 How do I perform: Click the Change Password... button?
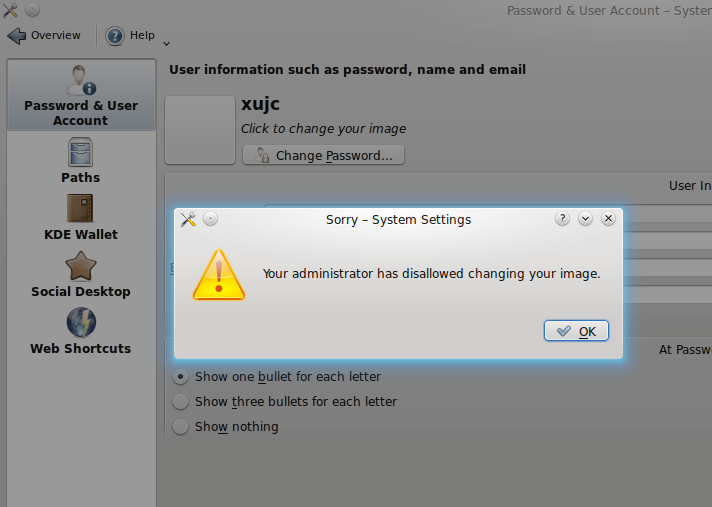(x=323, y=155)
